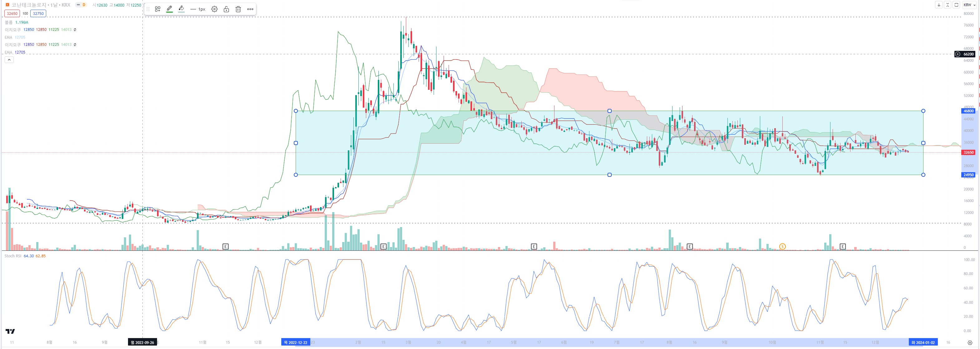The width and height of the screenshot is (980, 349).
Task: Click earnings E marker near February
Action: click(x=383, y=246)
